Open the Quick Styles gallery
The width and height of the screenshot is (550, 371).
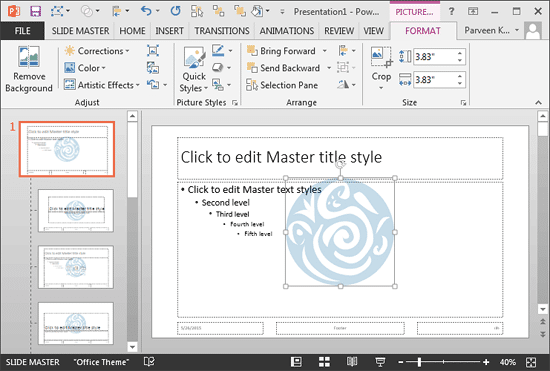pos(194,69)
